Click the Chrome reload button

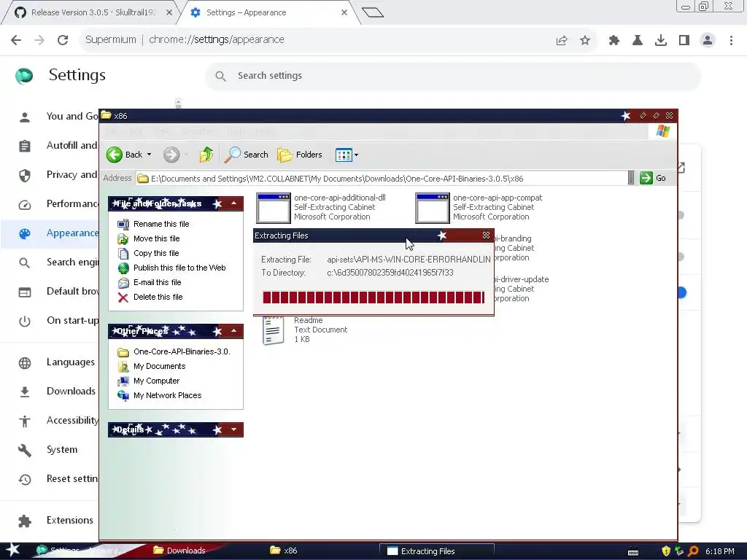[63, 40]
